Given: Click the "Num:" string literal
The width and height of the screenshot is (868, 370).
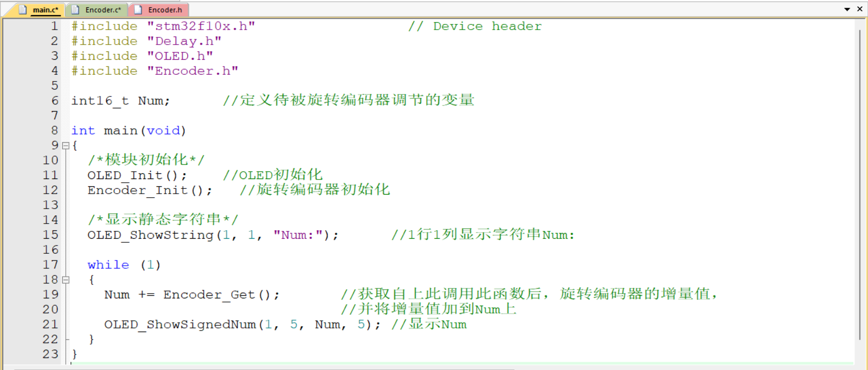Looking at the screenshot, I should click(298, 235).
